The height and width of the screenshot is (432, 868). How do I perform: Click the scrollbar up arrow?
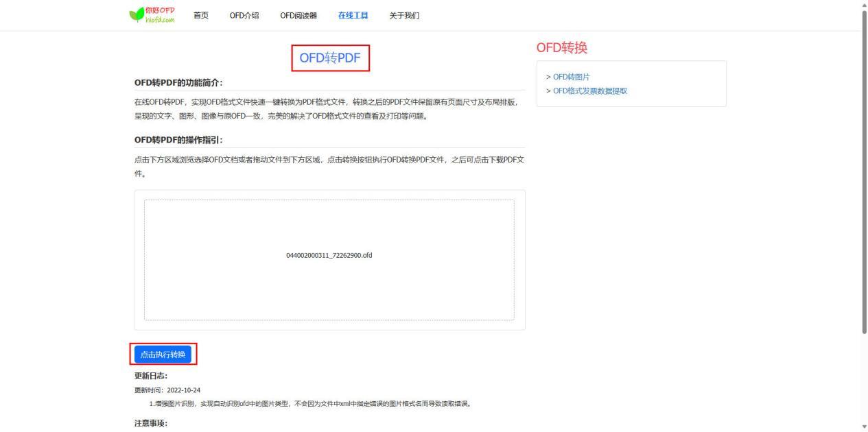[863, 5]
